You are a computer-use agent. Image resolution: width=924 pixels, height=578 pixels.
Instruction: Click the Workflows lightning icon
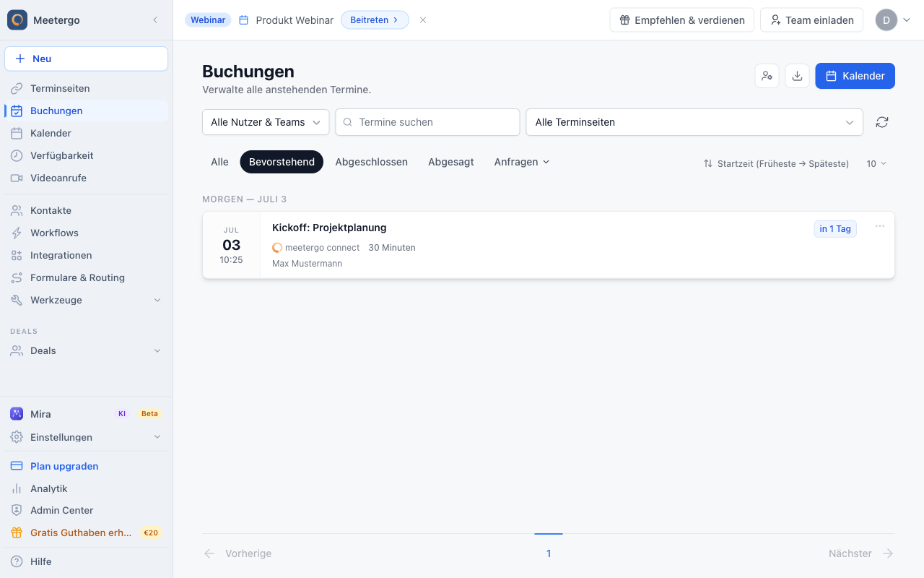click(x=17, y=233)
